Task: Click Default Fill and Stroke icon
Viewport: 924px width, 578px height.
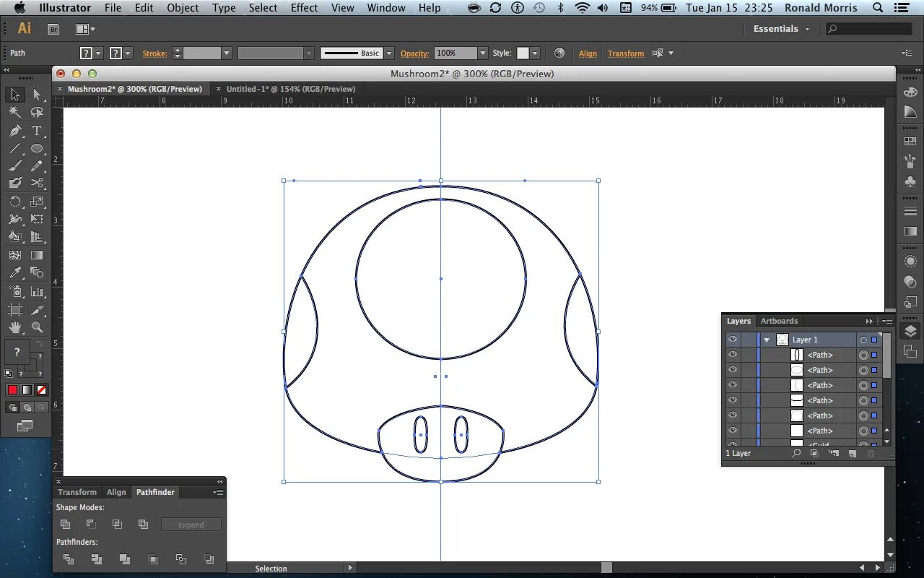Action: [x=9, y=374]
